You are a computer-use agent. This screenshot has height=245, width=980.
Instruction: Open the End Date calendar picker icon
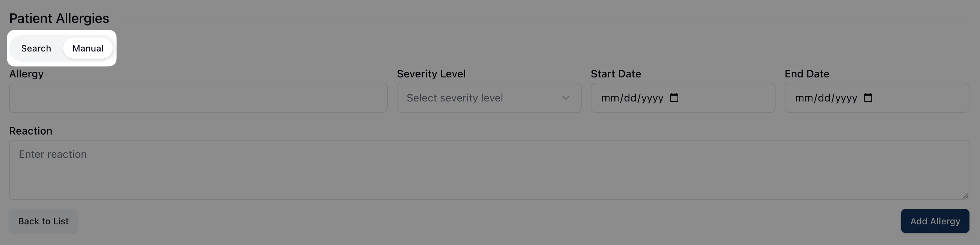pyautogui.click(x=868, y=98)
